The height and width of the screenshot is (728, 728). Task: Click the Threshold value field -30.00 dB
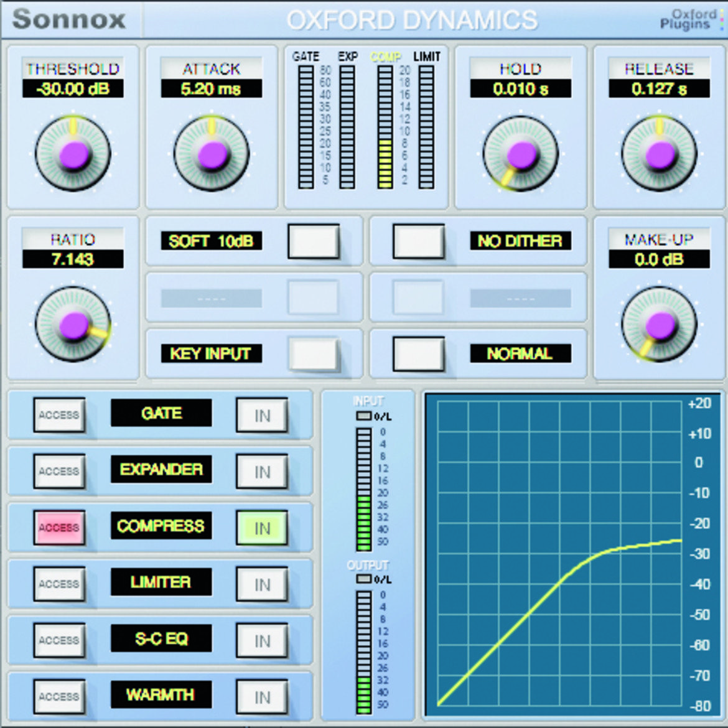click(x=73, y=88)
